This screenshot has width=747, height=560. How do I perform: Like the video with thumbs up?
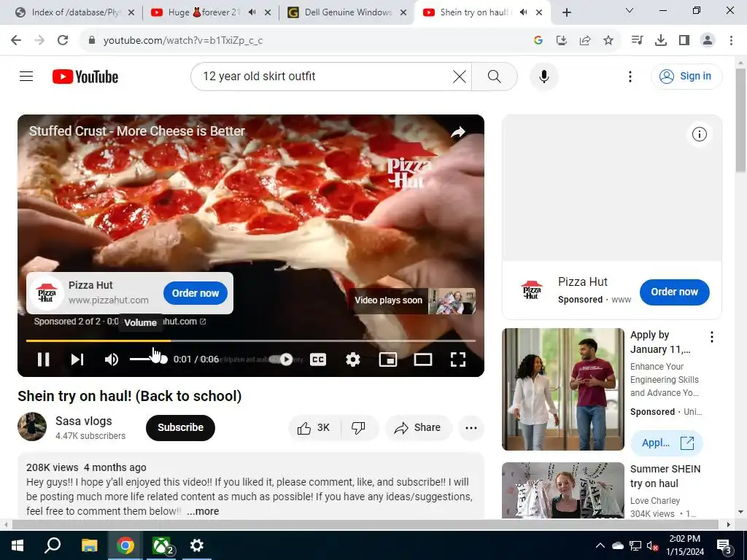coord(314,427)
